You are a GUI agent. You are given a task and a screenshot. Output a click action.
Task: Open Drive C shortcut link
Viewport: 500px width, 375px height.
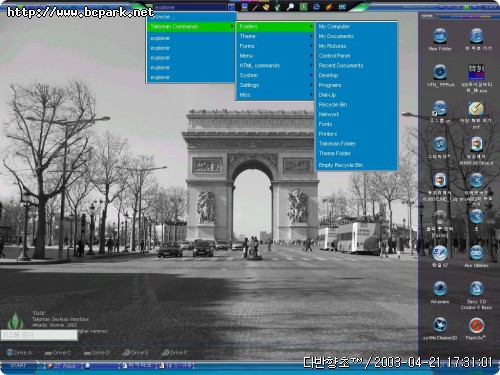click(x=58, y=353)
